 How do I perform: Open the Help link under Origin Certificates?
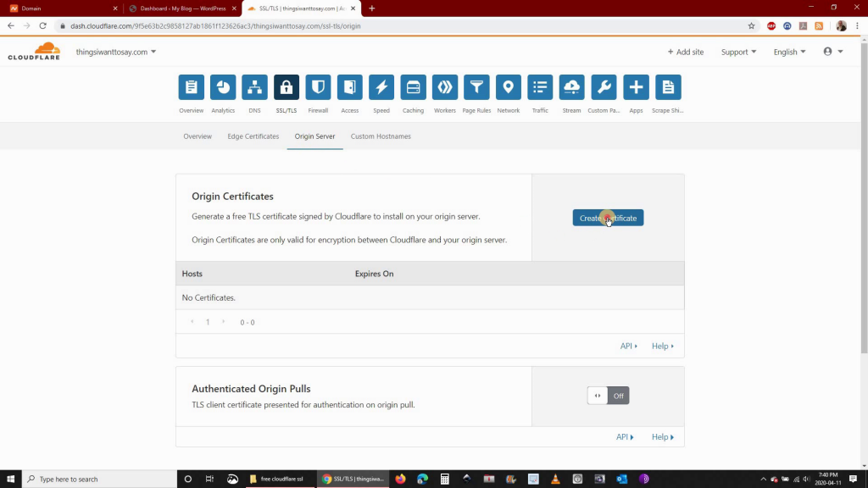[663, 346]
